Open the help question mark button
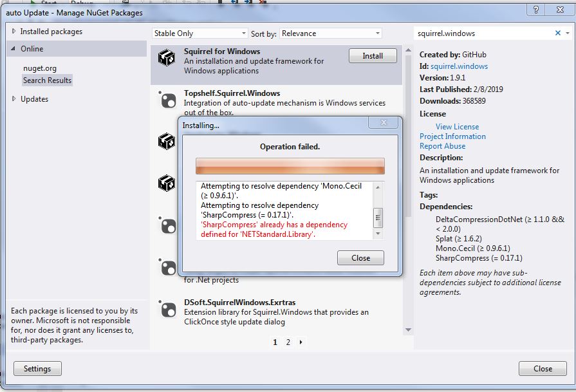The height and width of the screenshot is (392, 576). (x=536, y=10)
